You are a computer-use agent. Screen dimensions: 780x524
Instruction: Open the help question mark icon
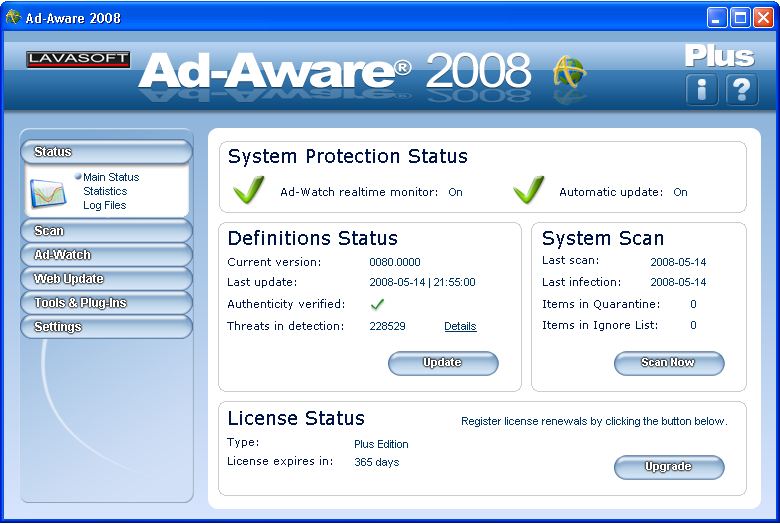(742, 90)
